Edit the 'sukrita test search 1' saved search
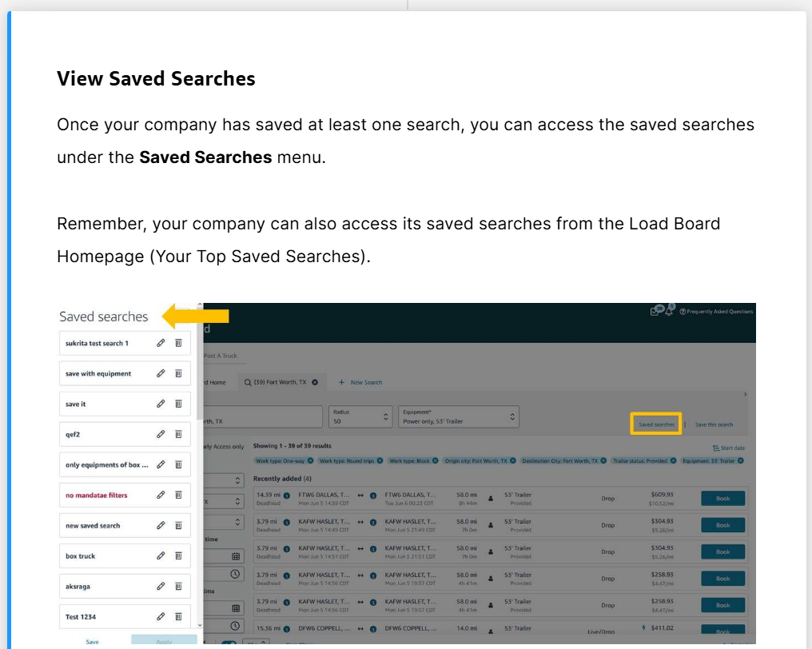812x649 pixels. [161, 343]
